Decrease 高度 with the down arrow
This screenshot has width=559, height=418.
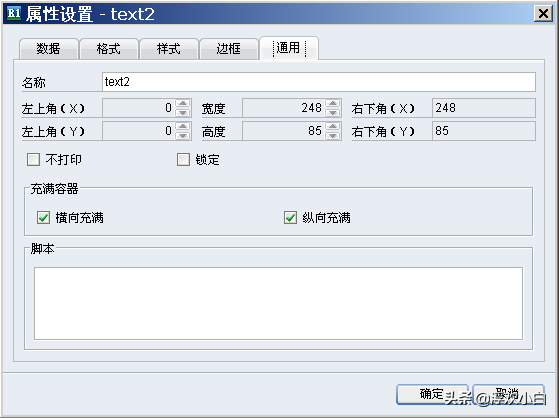[333, 136]
